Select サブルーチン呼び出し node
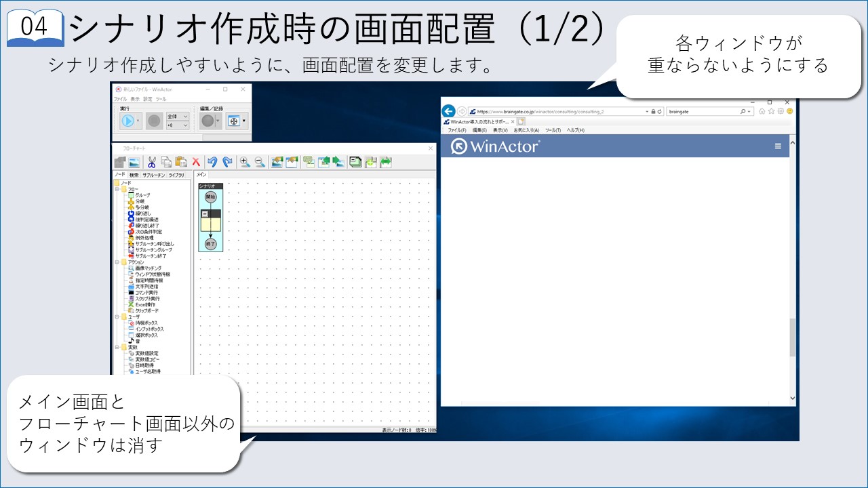 155,244
